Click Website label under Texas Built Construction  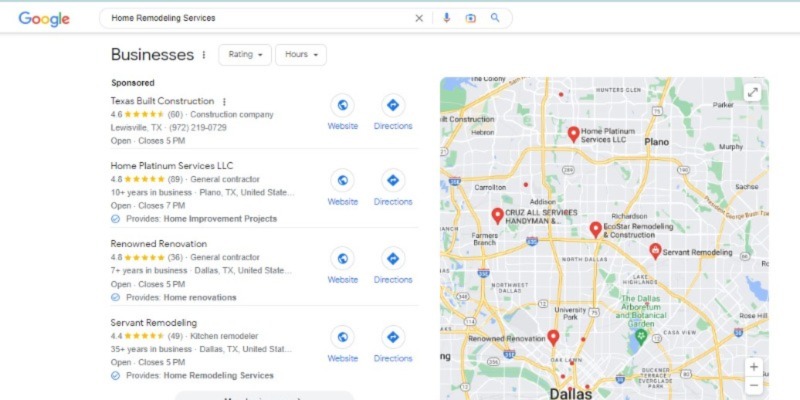(x=342, y=126)
